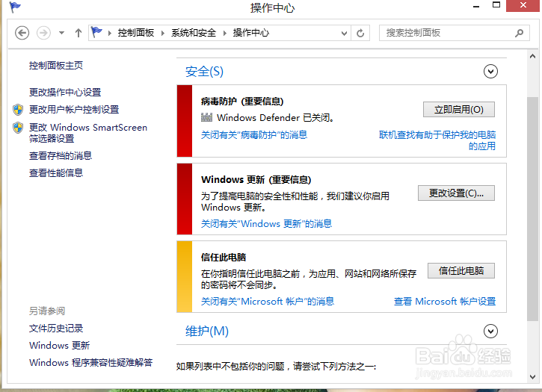Open 联机查找有助于保护我的电脑的应用 link

[437, 140]
